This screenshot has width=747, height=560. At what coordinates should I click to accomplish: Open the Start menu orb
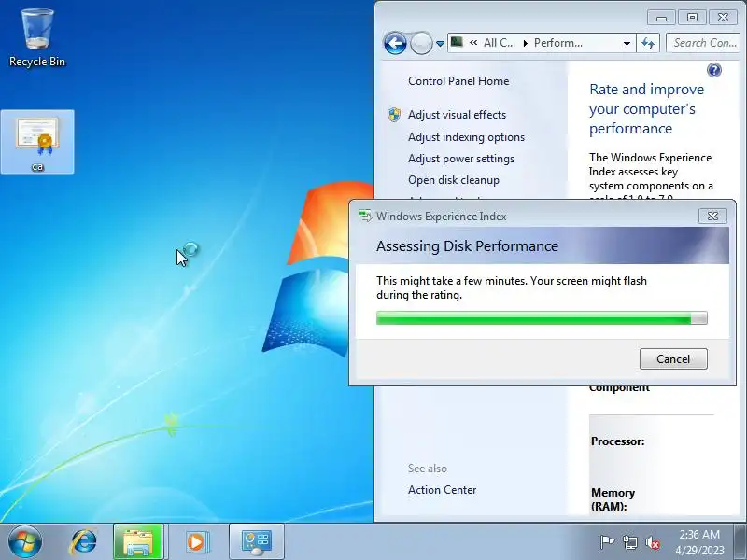coord(25,541)
